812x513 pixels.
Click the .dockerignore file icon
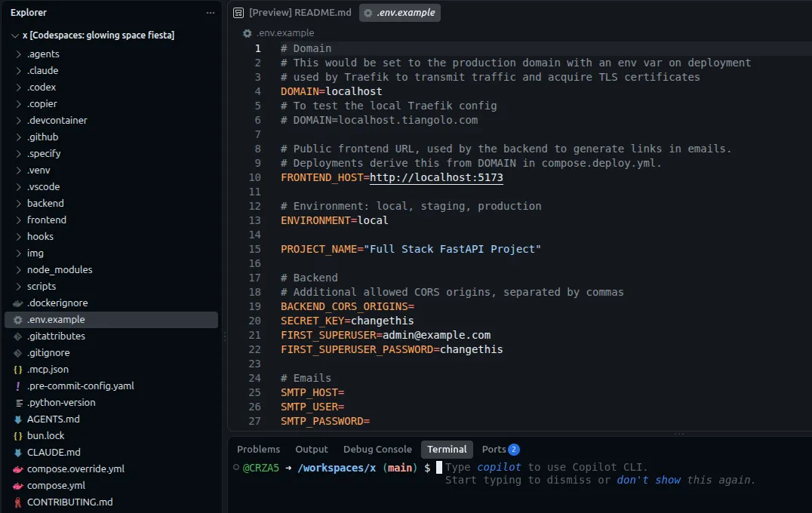click(x=18, y=303)
